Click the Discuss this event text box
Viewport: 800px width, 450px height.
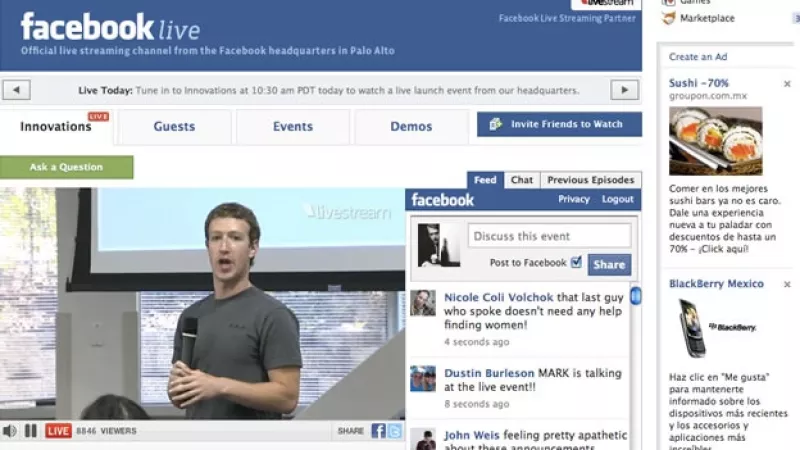[x=549, y=236]
